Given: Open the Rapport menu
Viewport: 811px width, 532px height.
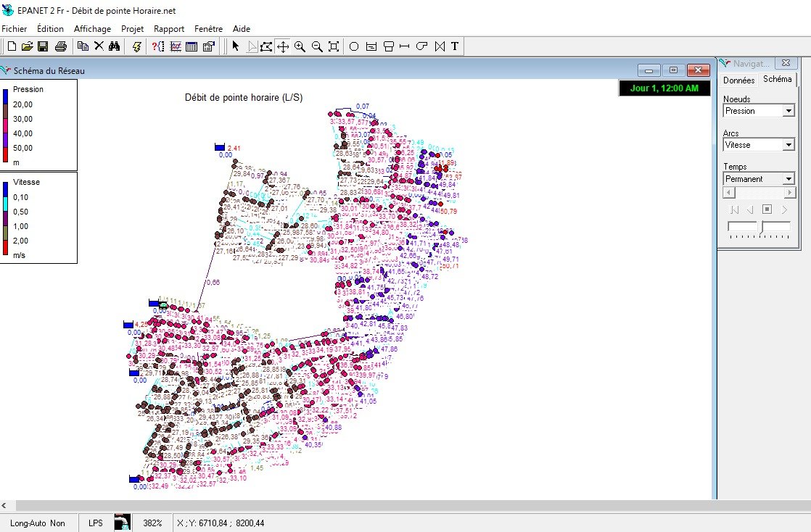Looking at the screenshot, I should click(168, 29).
